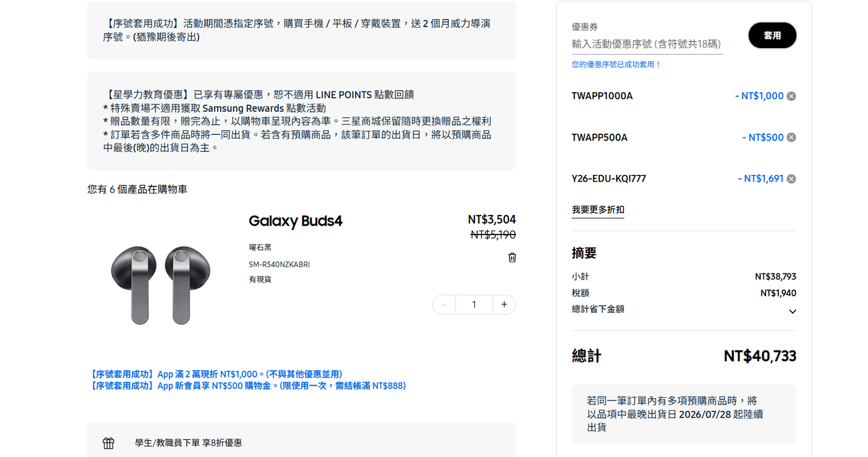This screenshot has height=457, width=868.
Task: Focus the coupon code input field
Action: click(647, 43)
